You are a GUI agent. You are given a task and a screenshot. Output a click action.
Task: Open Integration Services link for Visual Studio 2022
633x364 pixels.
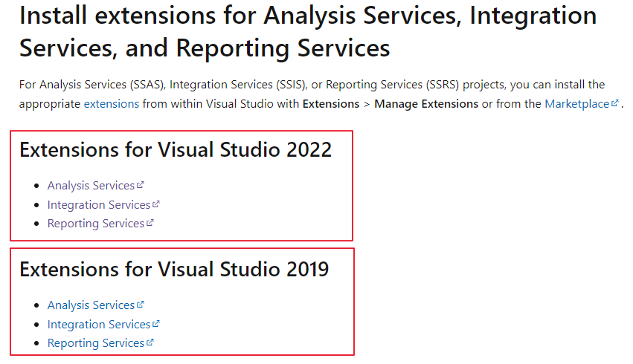(98, 205)
